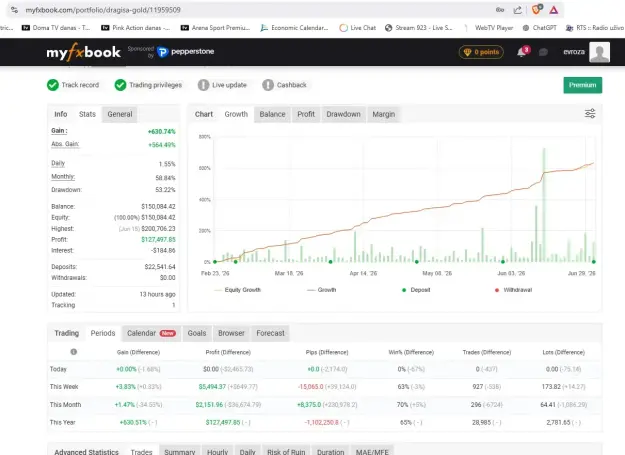
Task: Click the Abs. Gain label
Action: click(x=65, y=144)
